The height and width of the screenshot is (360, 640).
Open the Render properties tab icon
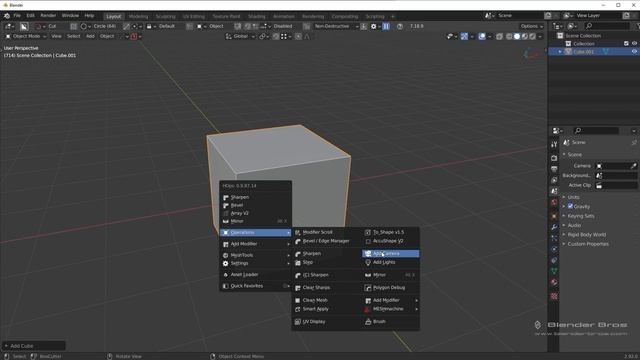click(x=554, y=158)
